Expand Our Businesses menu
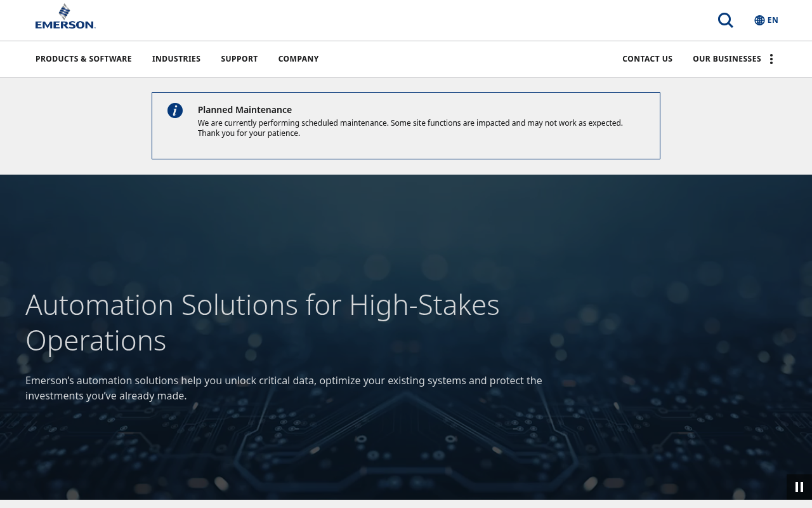812x508 pixels. coord(727,59)
